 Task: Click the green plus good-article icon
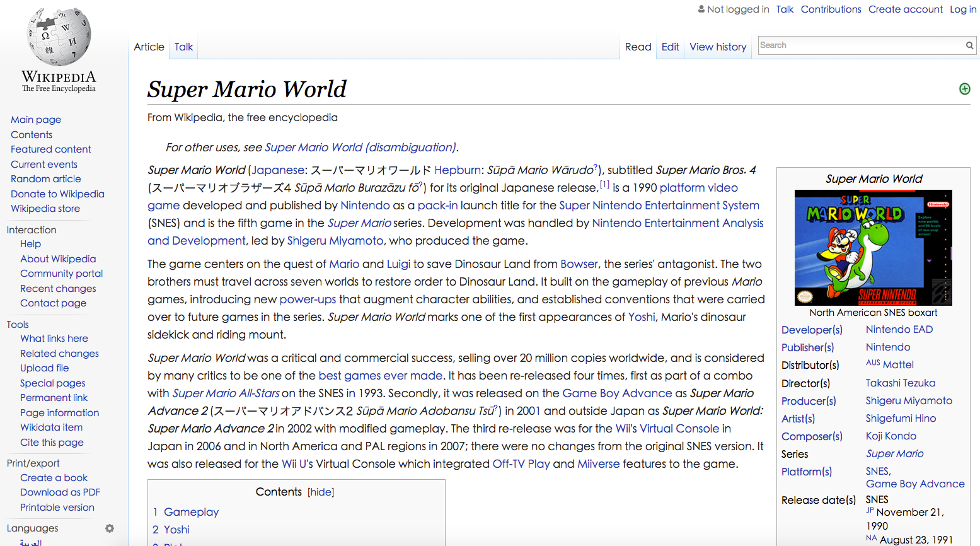964,89
